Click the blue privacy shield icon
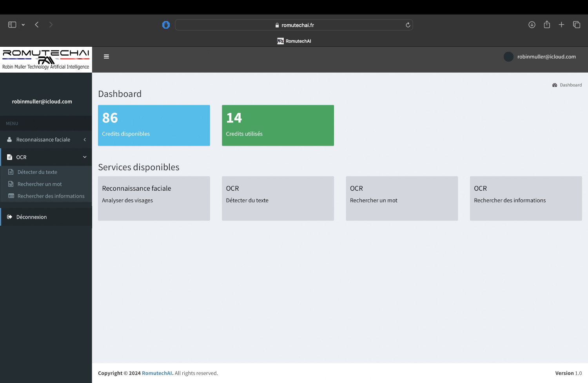The image size is (588, 383). [x=166, y=25]
